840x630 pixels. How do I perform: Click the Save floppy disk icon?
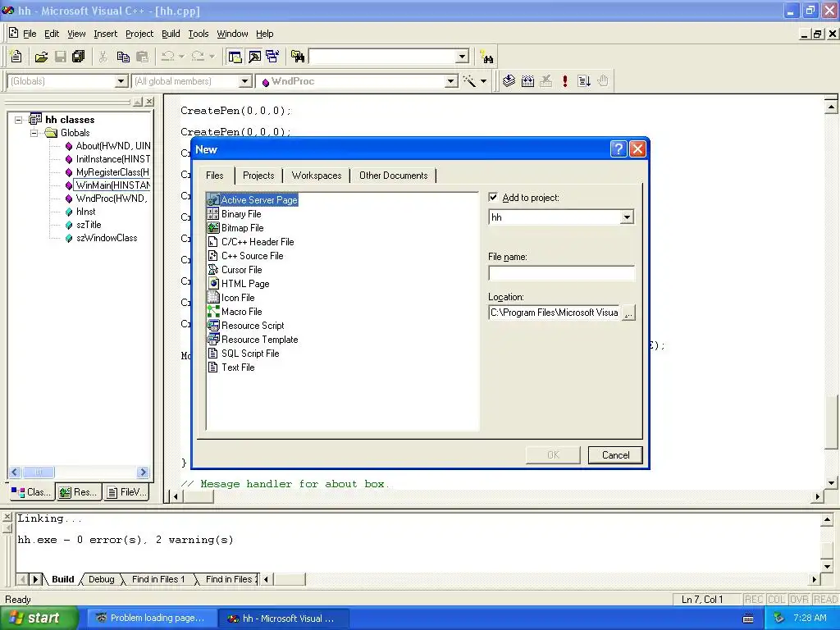point(60,57)
